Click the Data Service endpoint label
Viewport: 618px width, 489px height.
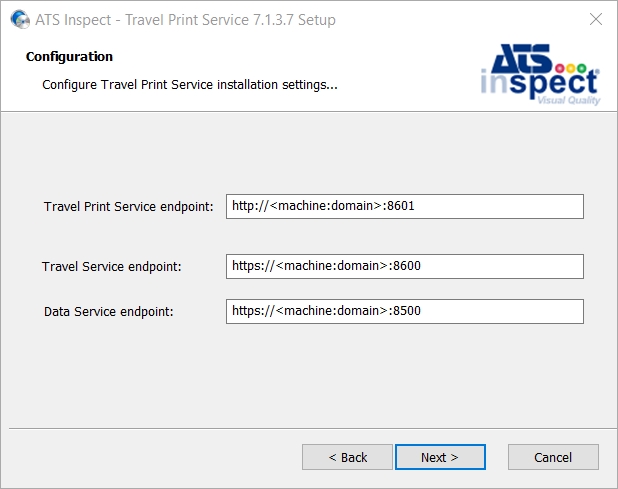pos(108,312)
